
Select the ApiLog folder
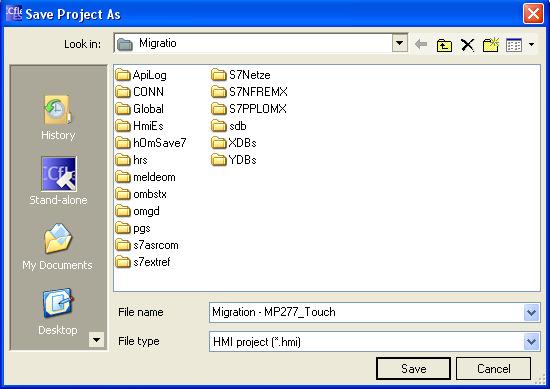(141, 75)
